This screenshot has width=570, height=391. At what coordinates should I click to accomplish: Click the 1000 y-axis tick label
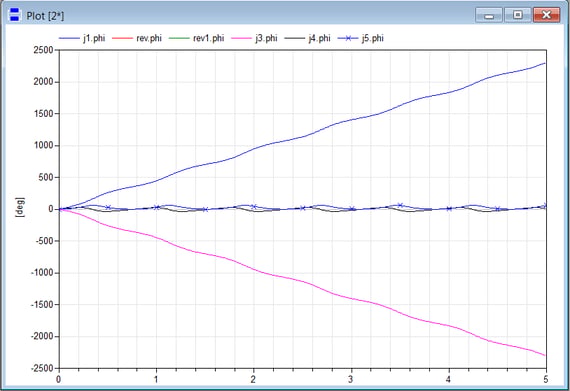click(x=43, y=145)
